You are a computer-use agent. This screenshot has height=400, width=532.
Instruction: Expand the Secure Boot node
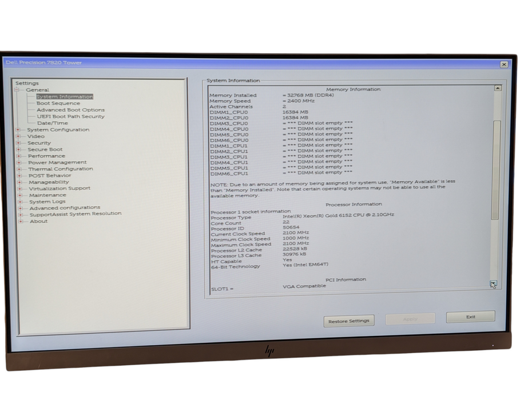point(19,150)
